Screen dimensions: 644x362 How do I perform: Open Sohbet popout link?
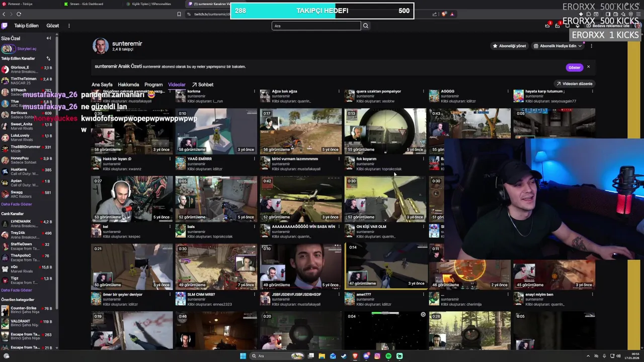[203, 84]
